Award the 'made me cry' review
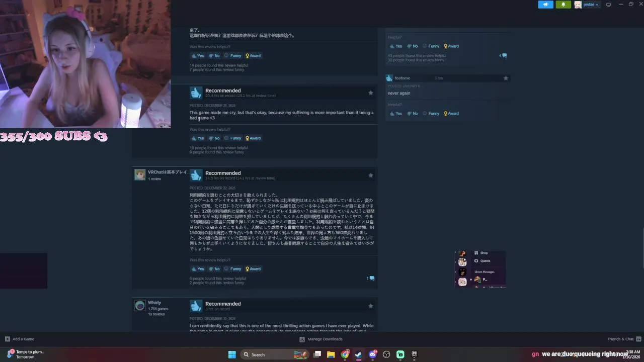The width and height of the screenshot is (644, 362). click(x=253, y=138)
